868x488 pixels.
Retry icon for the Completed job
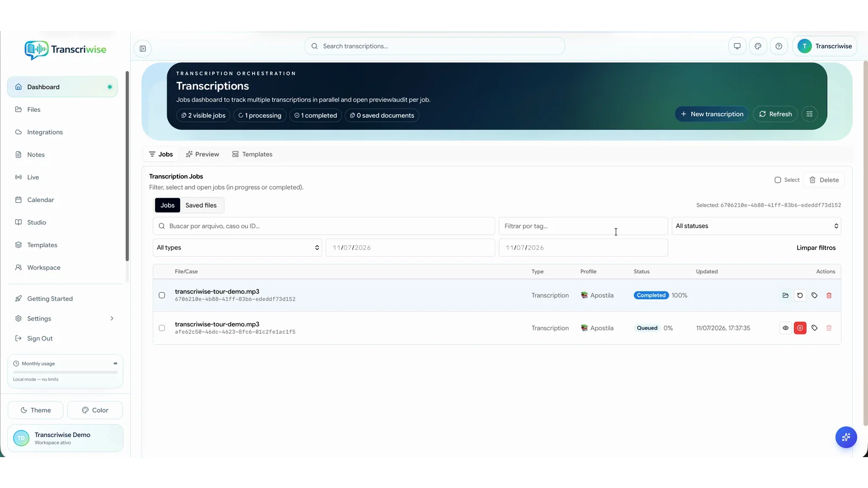[x=800, y=296]
